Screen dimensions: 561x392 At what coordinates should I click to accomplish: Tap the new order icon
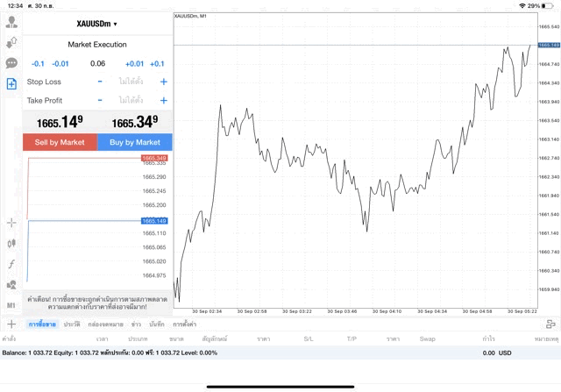coord(11,84)
